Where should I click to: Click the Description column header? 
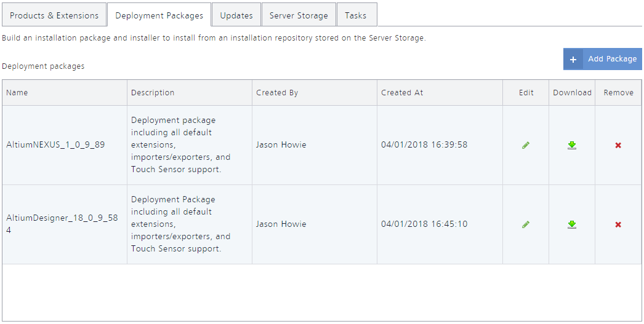(153, 93)
